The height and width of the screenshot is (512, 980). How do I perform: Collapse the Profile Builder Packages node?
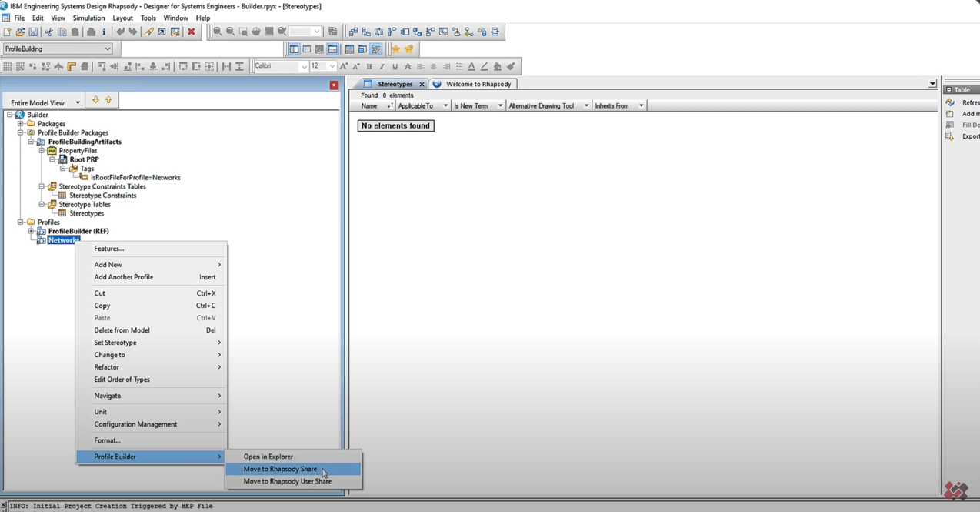click(21, 132)
